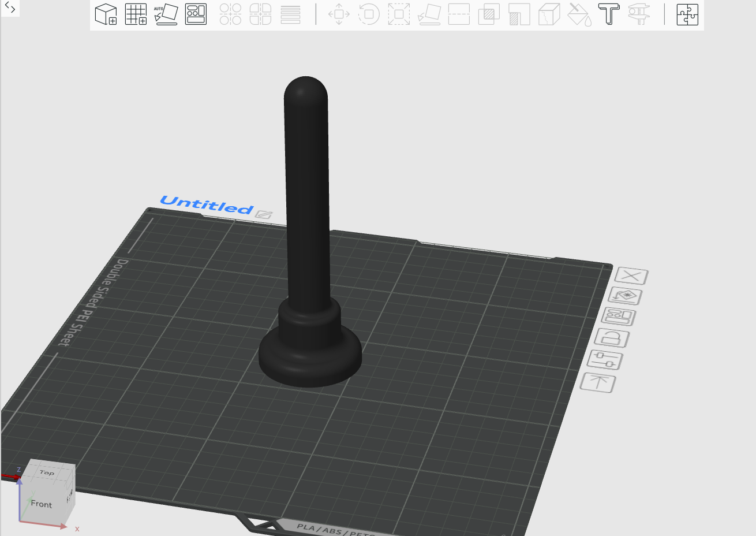
Task: Select the Cut tool
Action: coord(459,14)
